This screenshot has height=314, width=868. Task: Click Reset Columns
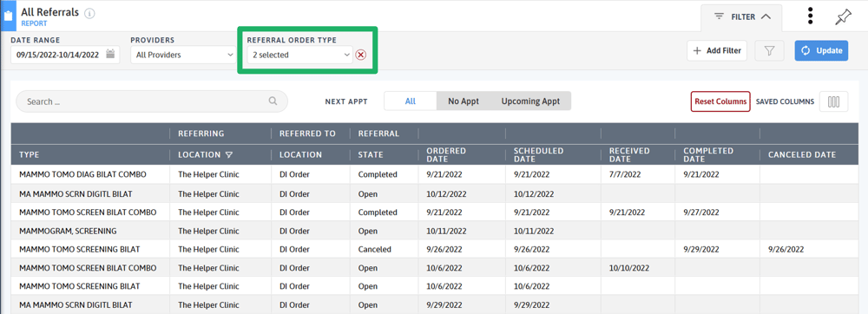click(720, 101)
